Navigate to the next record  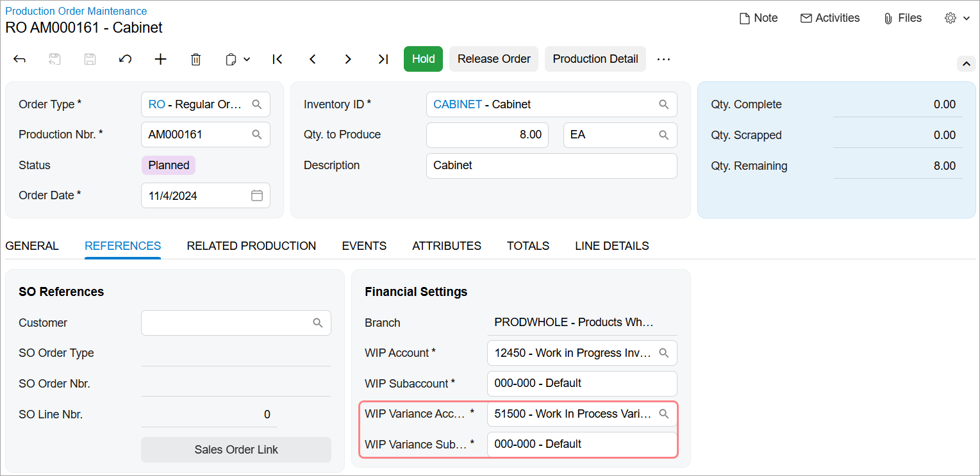[x=347, y=59]
